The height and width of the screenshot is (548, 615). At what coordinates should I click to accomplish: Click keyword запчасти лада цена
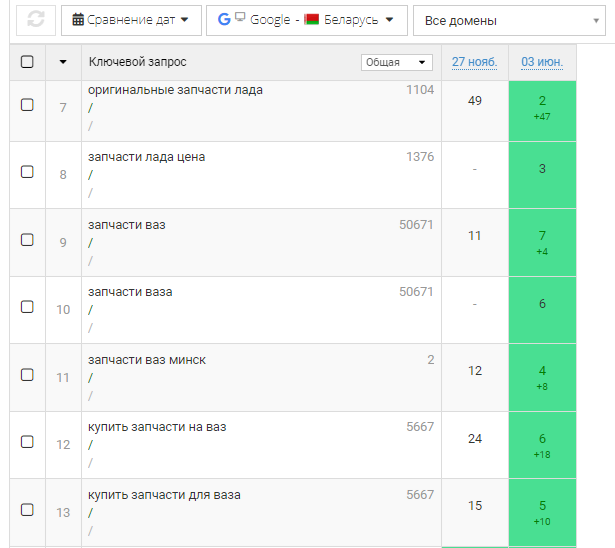(146, 157)
